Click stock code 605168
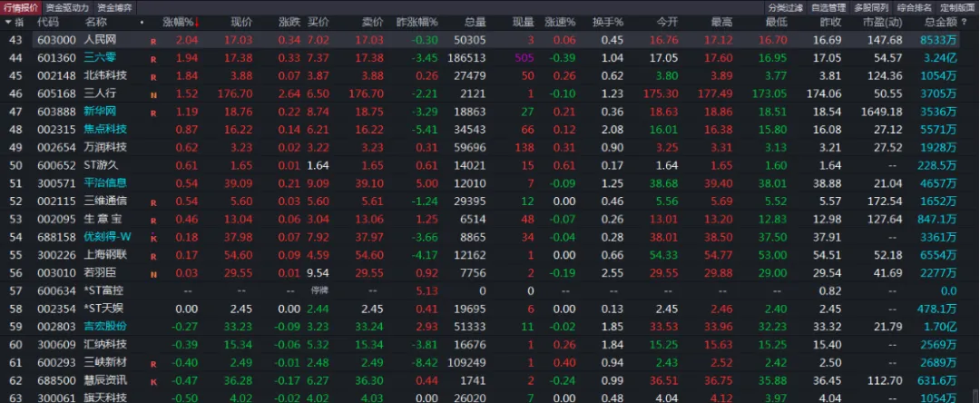The image size is (980, 403). [56, 93]
